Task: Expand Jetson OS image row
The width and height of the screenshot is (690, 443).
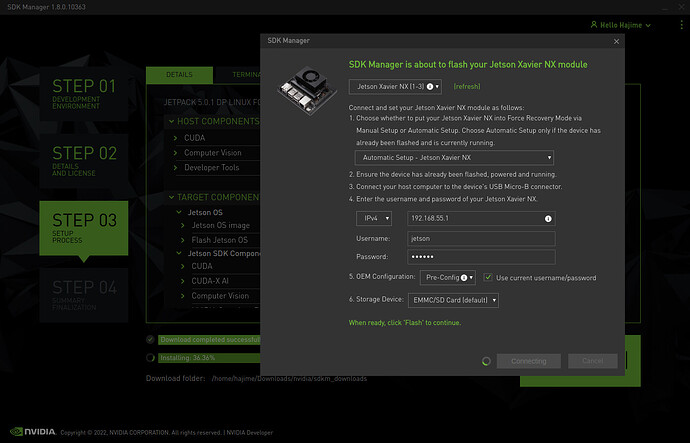Action: click(x=183, y=225)
